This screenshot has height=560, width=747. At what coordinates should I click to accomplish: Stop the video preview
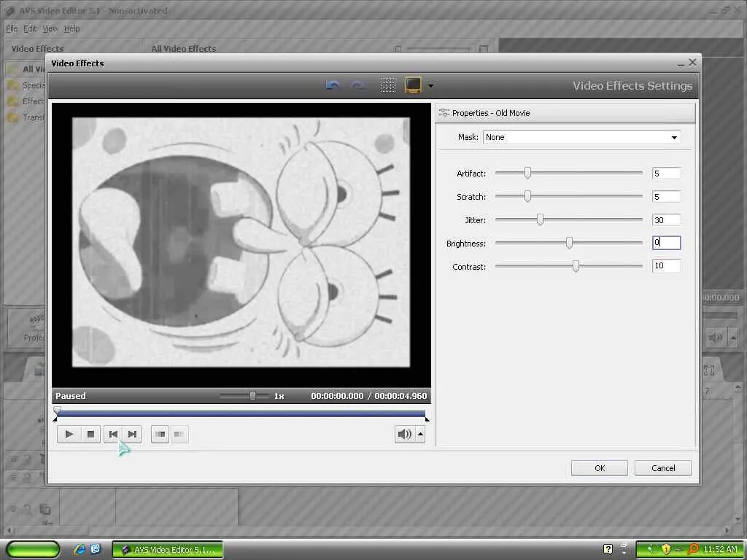point(90,435)
